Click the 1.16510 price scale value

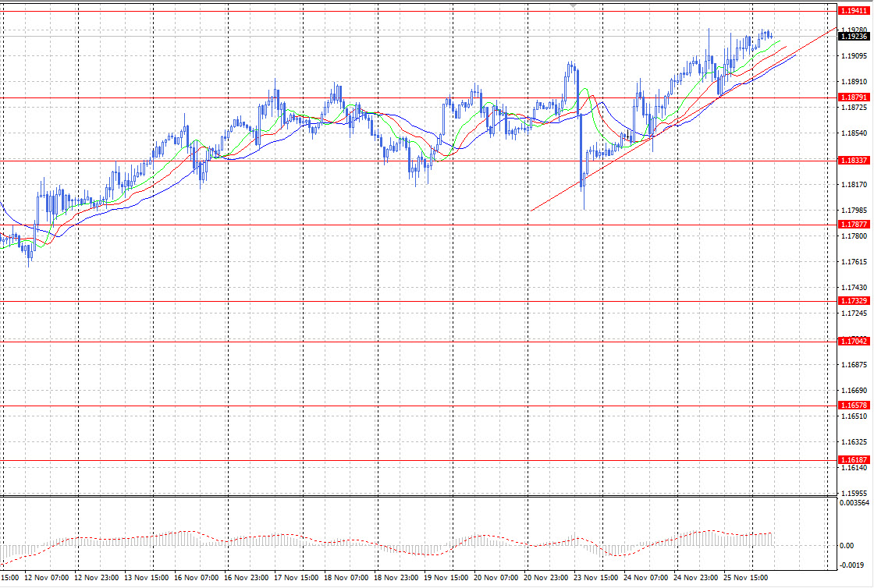(x=854, y=416)
